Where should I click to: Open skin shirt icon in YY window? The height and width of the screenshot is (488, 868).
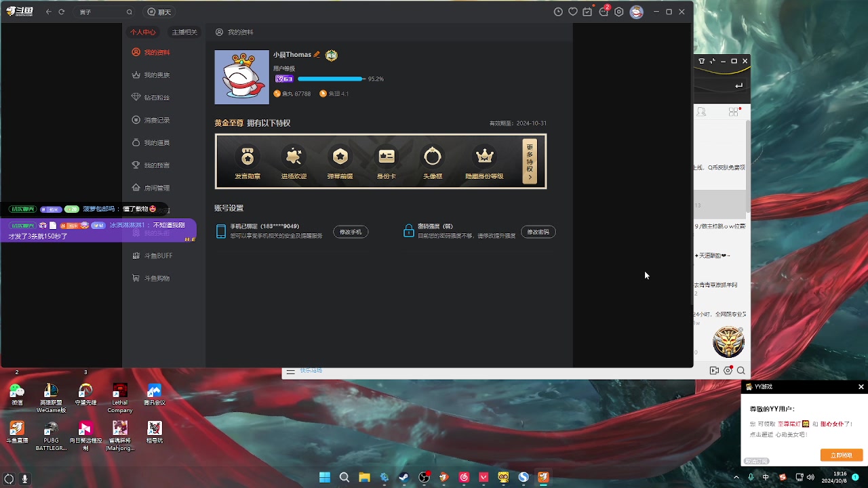click(701, 61)
